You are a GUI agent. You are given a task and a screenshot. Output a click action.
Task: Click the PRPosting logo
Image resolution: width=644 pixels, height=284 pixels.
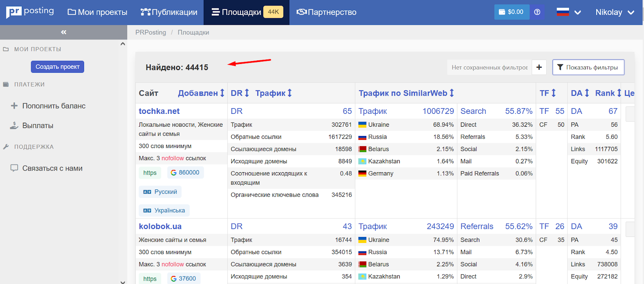point(30,12)
